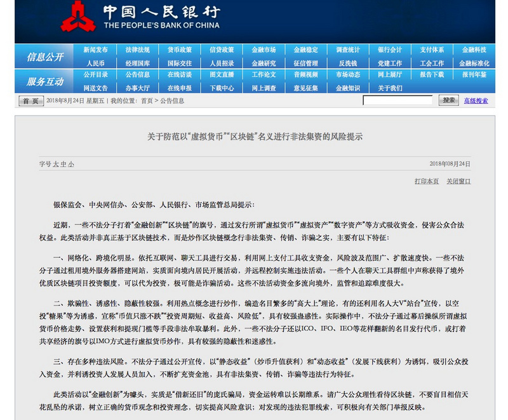Image resolution: width=508 pixels, height=420 pixels.
Task: Select 反洗钱 in navigation
Action: click(348, 63)
